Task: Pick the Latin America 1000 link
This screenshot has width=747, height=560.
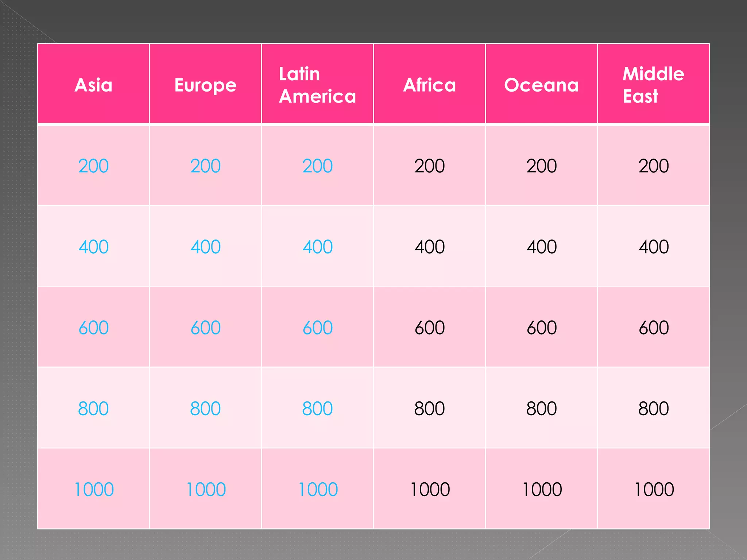Action: coord(318,489)
